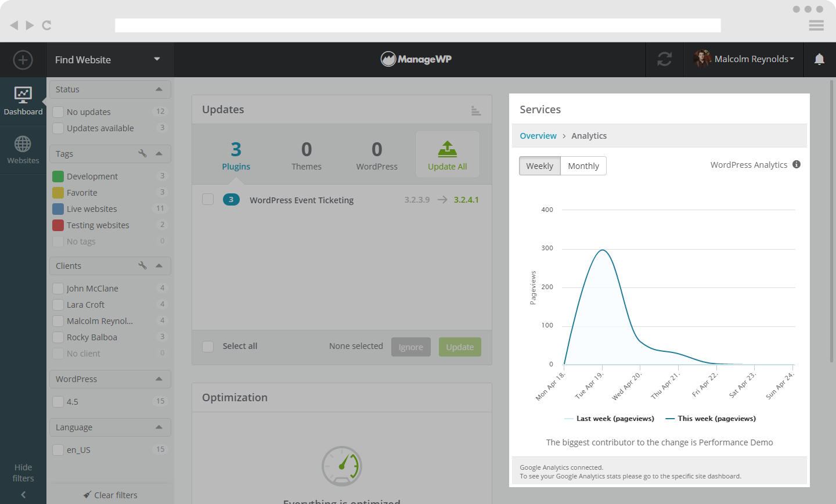Click the Optimization speedometer icon
The height and width of the screenshot is (504, 836).
coord(342,466)
